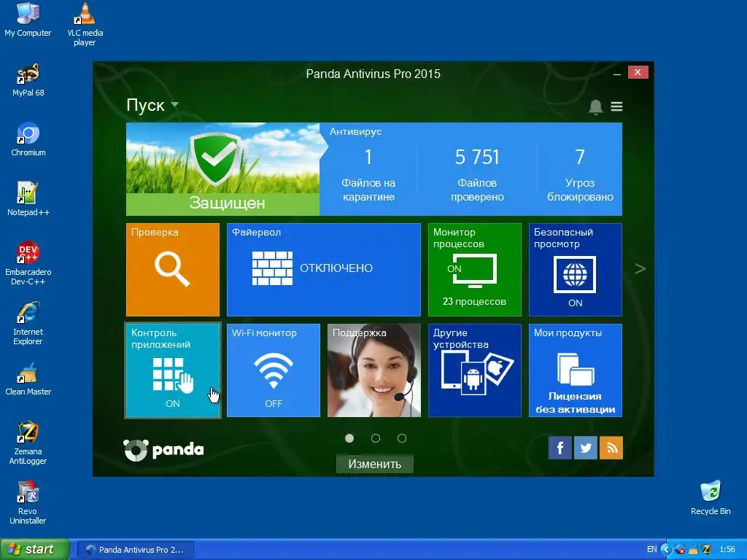Click the Twitter icon

tap(586, 448)
